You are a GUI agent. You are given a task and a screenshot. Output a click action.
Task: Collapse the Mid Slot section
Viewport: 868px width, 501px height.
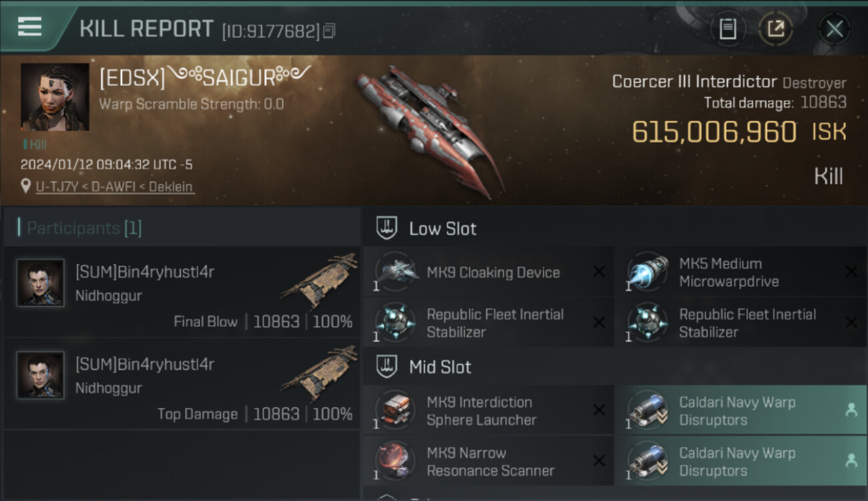[388, 367]
